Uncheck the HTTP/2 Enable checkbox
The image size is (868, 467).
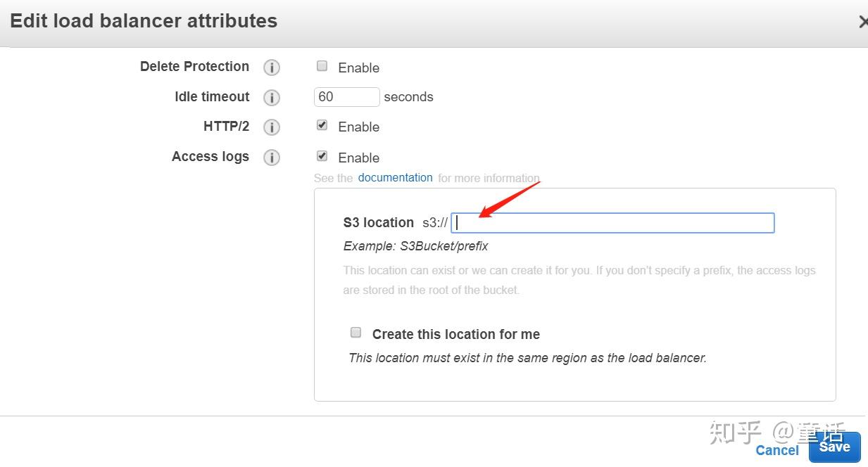pos(322,124)
